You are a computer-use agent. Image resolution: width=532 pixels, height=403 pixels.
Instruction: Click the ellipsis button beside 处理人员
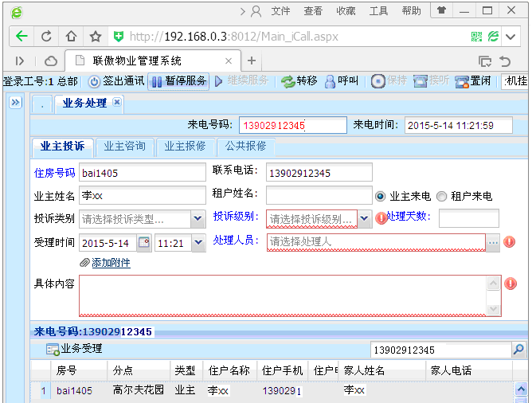(x=493, y=242)
